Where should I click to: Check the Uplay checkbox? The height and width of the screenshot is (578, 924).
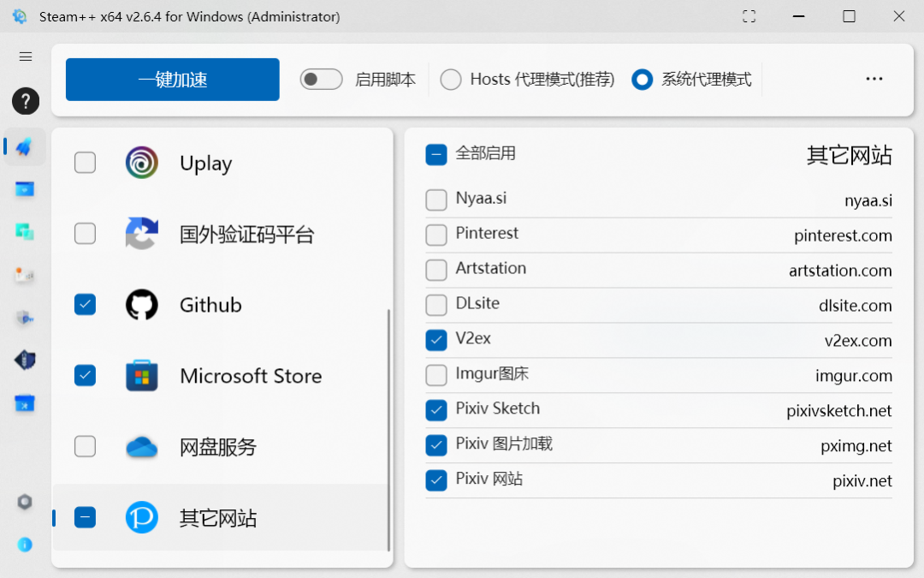(85, 163)
